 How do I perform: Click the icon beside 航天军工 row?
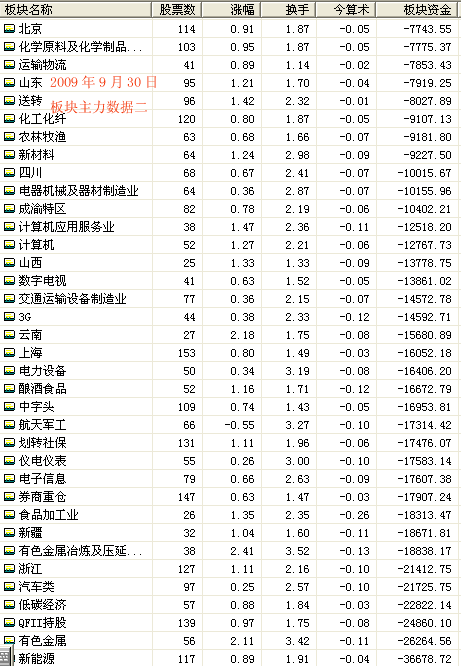coord(9,425)
